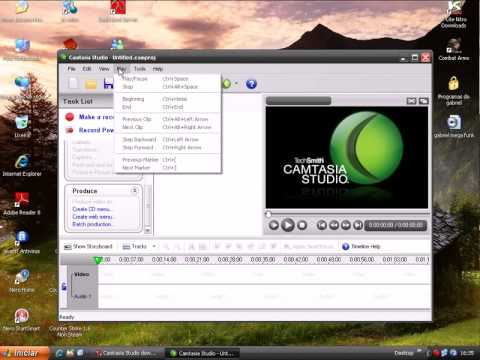
Task: Choose Stop in the Play menu
Action: [x=168, y=87]
